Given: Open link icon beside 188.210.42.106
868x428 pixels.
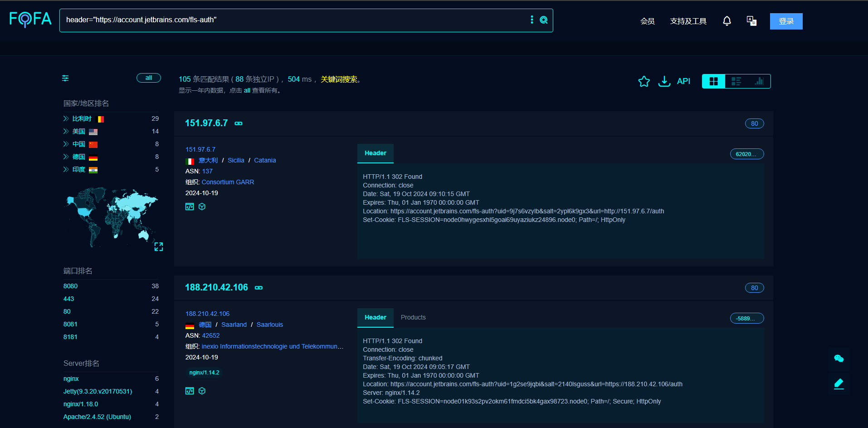Looking at the screenshot, I should 259,288.
